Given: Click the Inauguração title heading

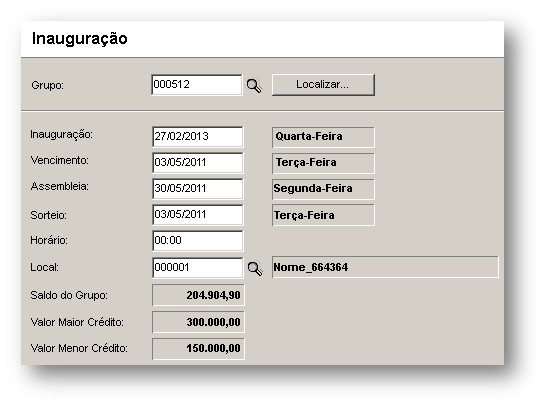Looking at the screenshot, I should (x=80, y=39).
